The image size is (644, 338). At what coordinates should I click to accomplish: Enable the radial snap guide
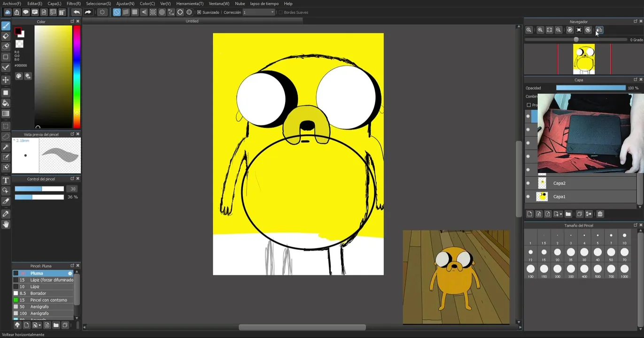pos(153,12)
